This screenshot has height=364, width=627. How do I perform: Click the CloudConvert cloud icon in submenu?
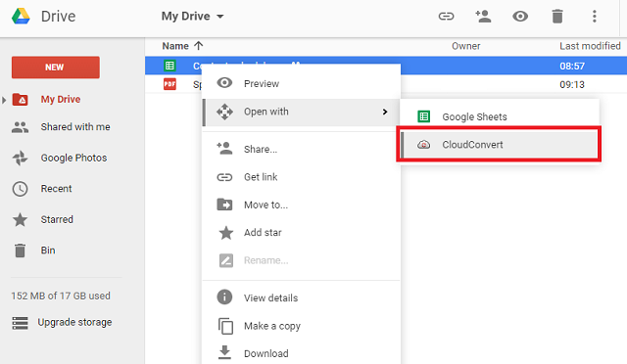pyautogui.click(x=424, y=145)
